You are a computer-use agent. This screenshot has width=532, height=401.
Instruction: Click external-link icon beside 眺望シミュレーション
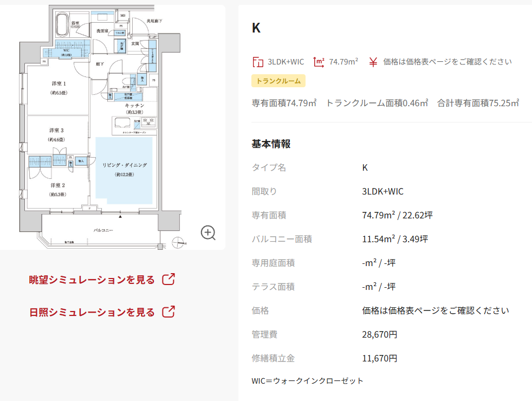(169, 280)
